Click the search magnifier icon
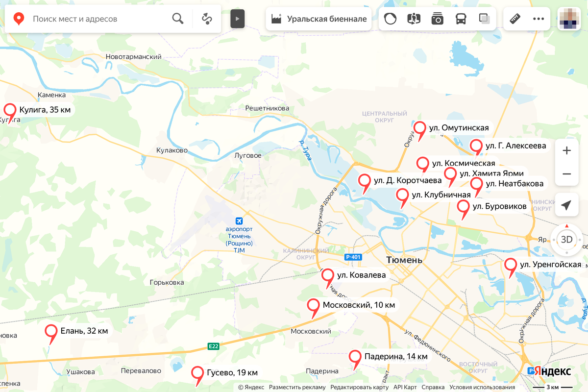588x392 pixels. click(x=178, y=19)
